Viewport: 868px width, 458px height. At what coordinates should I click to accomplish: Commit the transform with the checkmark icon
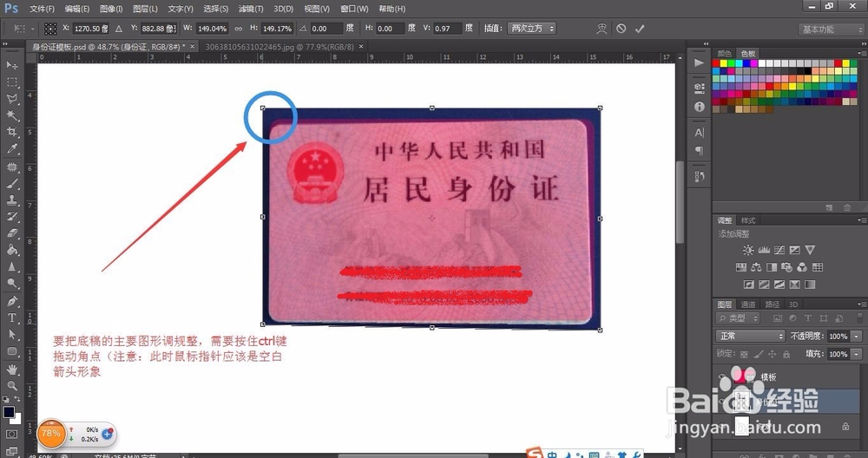pyautogui.click(x=640, y=29)
